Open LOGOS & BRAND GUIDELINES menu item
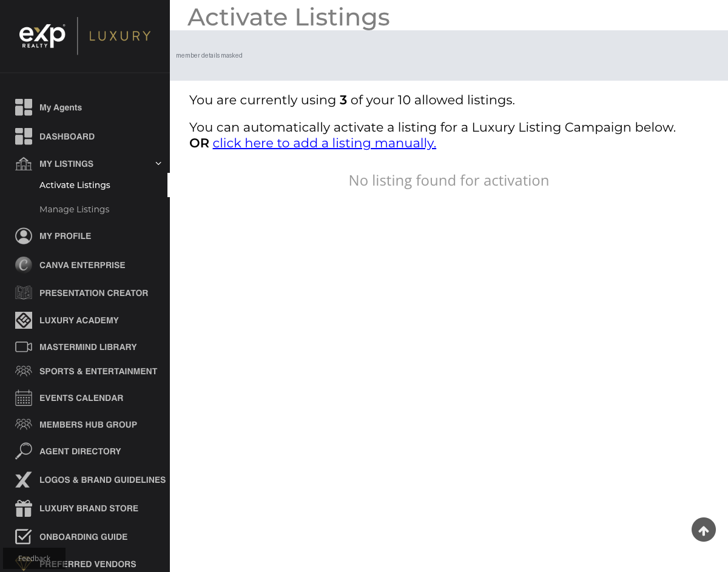This screenshot has width=728, height=572. [x=103, y=480]
